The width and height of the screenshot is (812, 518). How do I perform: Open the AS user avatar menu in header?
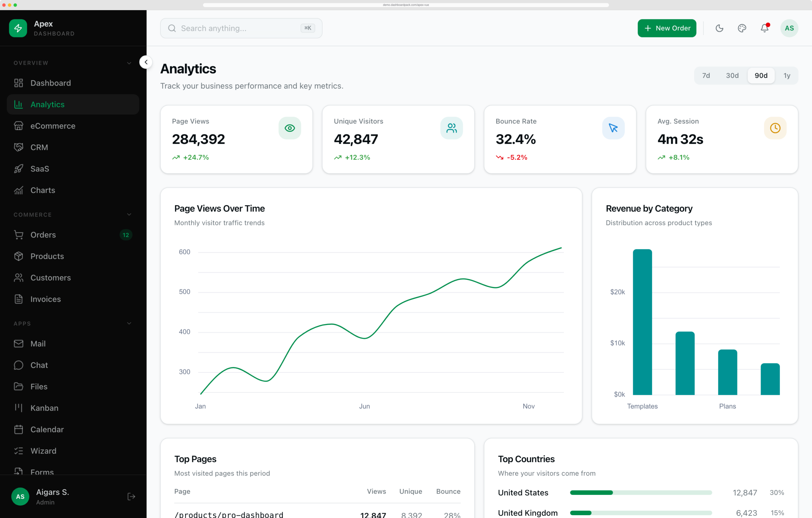[789, 28]
